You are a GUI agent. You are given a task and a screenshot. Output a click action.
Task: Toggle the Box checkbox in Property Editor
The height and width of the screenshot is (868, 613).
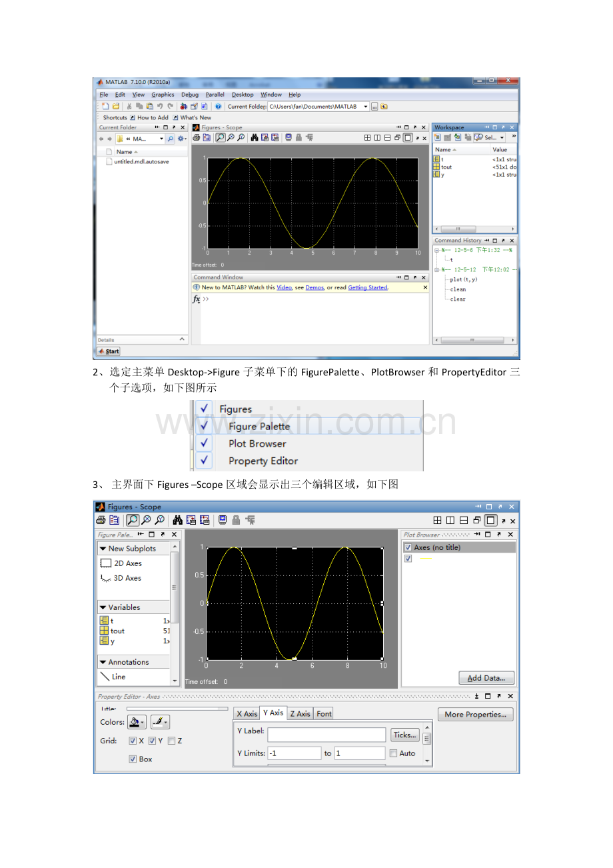click(x=133, y=759)
